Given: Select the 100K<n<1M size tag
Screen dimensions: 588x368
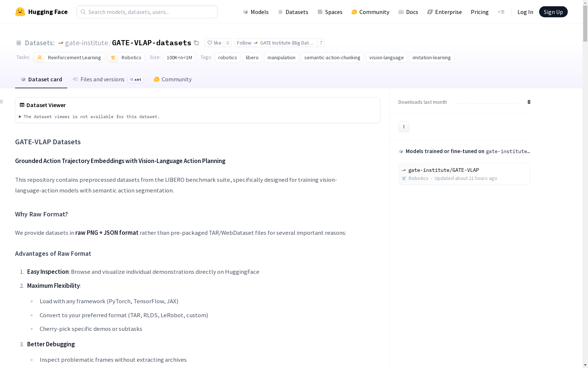Looking at the screenshot, I should [x=179, y=57].
